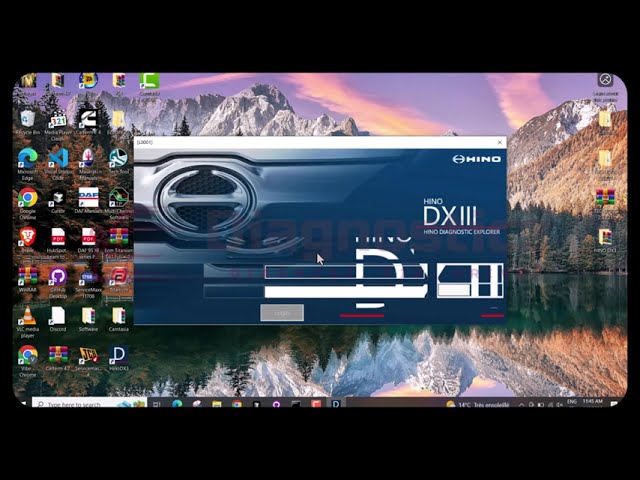This screenshot has width=640, height=480.
Task: Open the Titanium desktop shortcut
Action: tap(119, 280)
